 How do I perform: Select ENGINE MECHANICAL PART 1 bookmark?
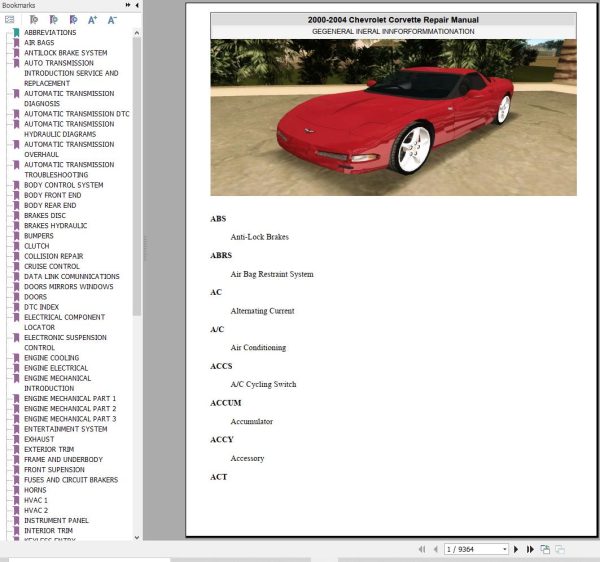pos(70,398)
